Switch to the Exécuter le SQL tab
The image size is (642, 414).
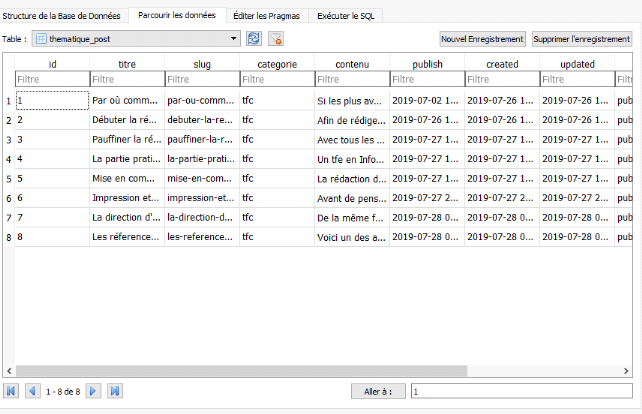pos(346,16)
